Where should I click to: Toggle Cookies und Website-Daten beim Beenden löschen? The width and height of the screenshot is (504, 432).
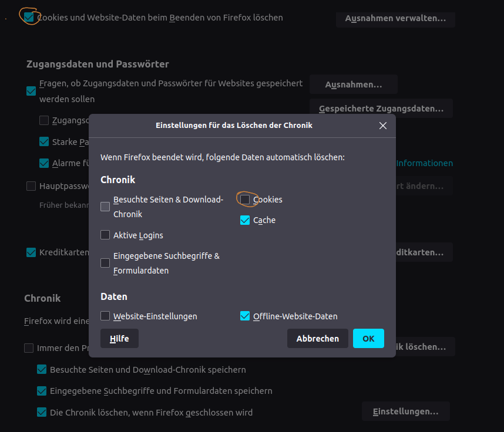pyautogui.click(x=29, y=17)
